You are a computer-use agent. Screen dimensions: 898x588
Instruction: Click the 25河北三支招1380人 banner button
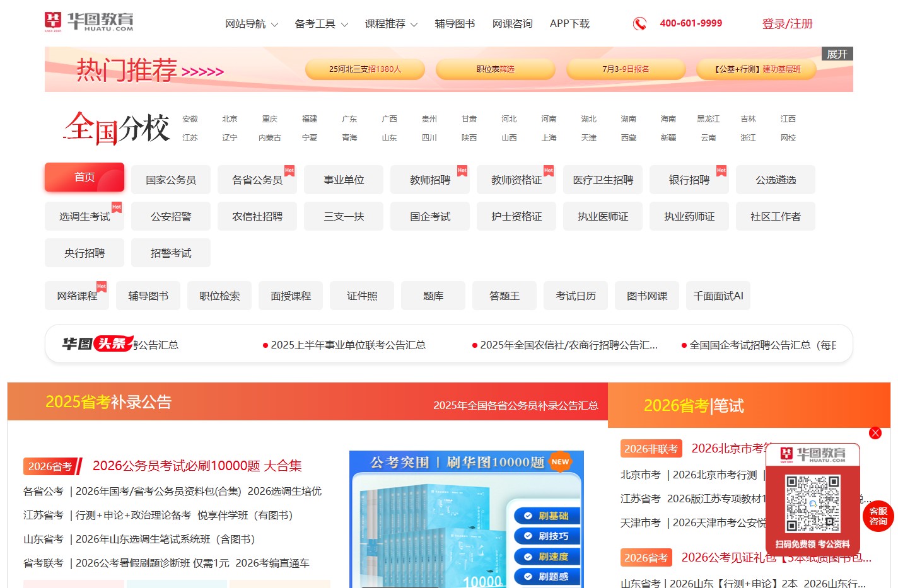[x=365, y=69]
